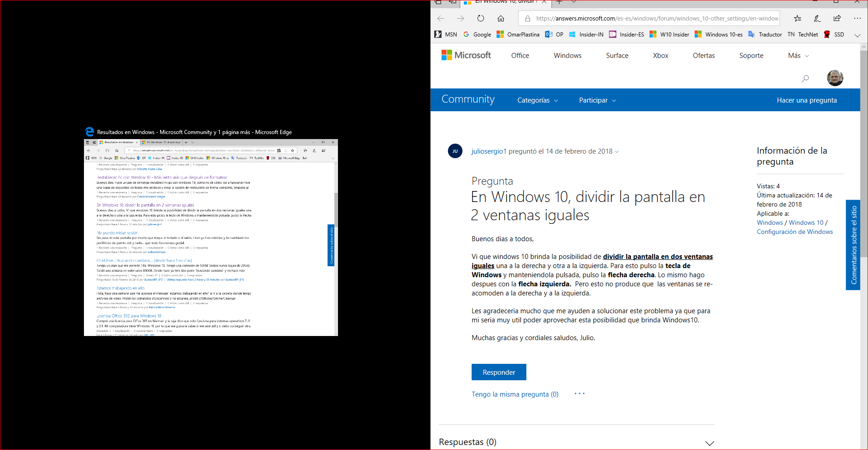Select Windows in the Microsoft top navigation

[567, 56]
